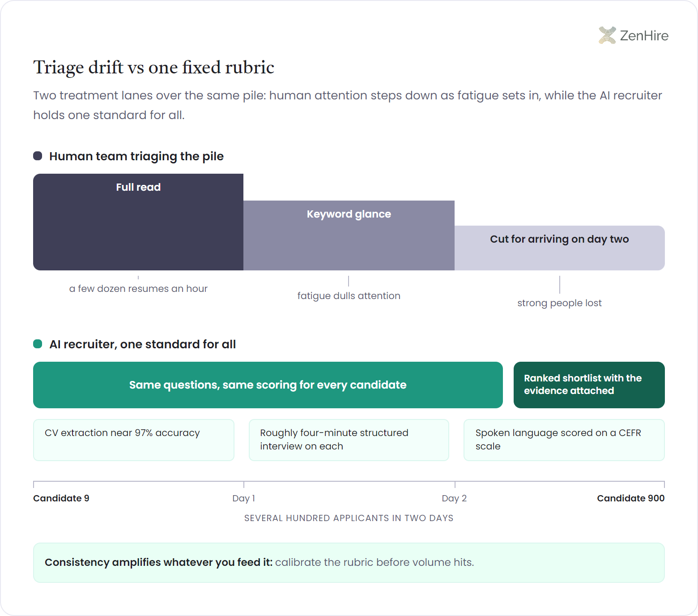Click 'Human team triaging the pile' label

tap(136, 156)
